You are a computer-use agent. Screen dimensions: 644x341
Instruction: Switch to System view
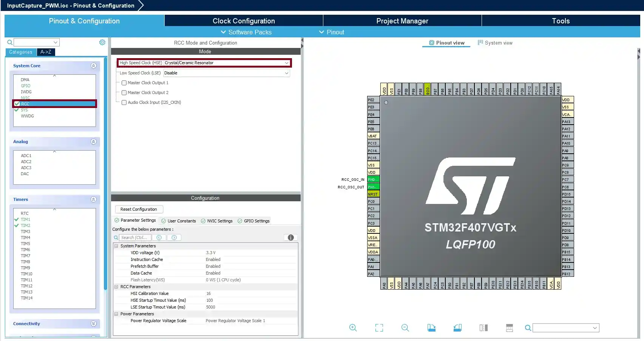tap(495, 43)
